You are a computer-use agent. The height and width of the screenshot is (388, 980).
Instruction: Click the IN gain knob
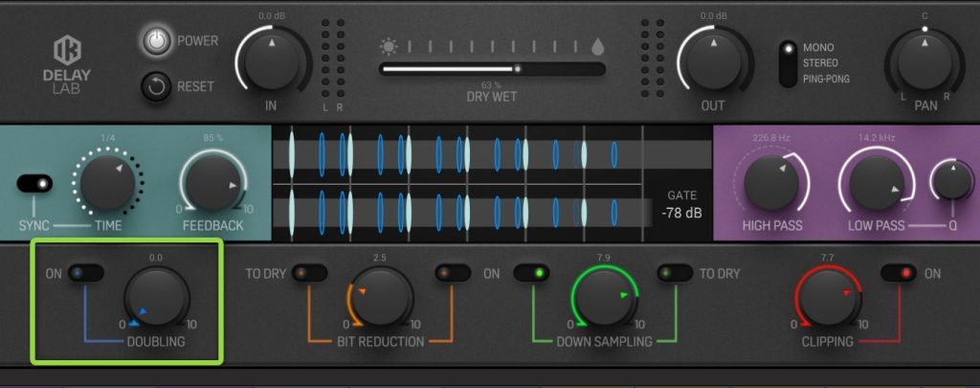pyautogui.click(x=272, y=59)
